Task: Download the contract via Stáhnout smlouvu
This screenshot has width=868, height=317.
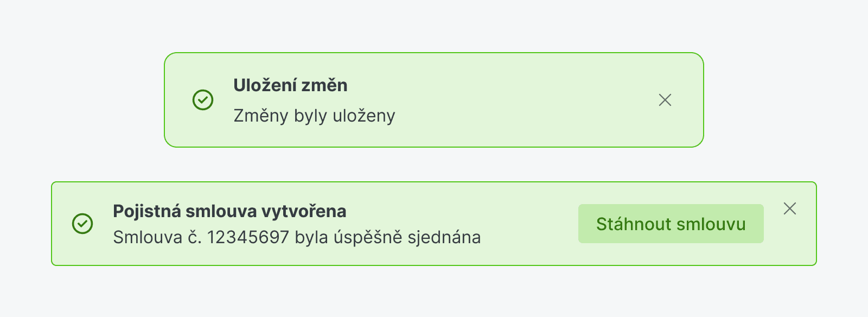Action: pyautogui.click(x=671, y=224)
